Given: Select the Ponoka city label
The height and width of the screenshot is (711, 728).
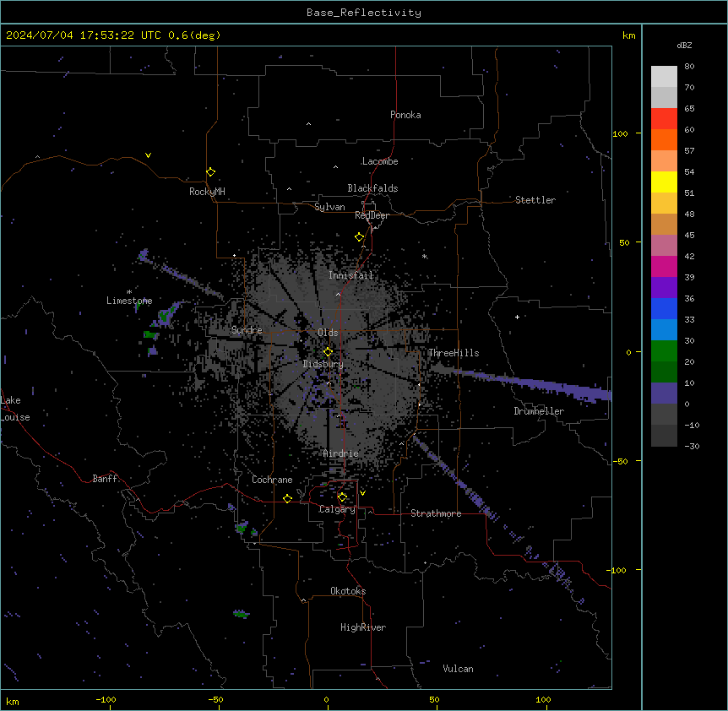Looking at the screenshot, I should point(405,115).
